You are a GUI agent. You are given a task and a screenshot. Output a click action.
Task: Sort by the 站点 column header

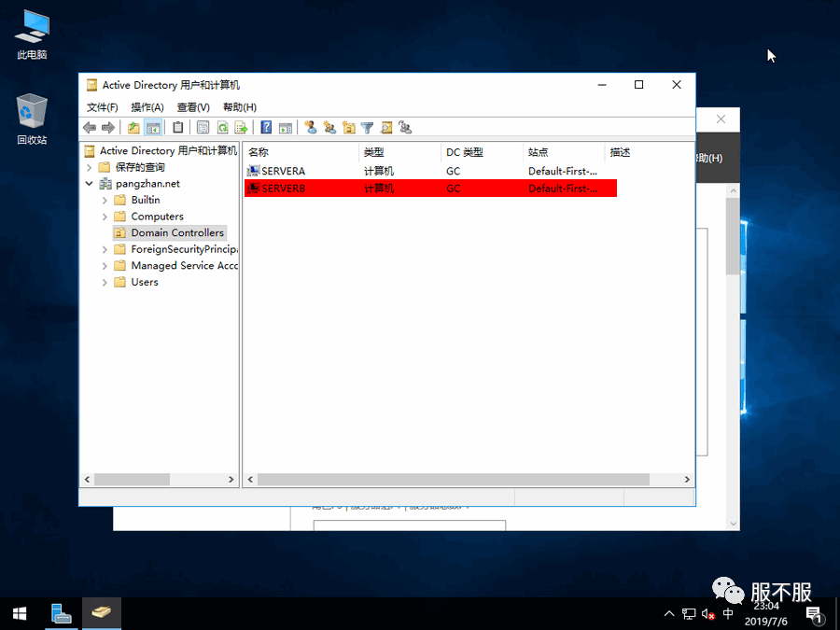564,152
